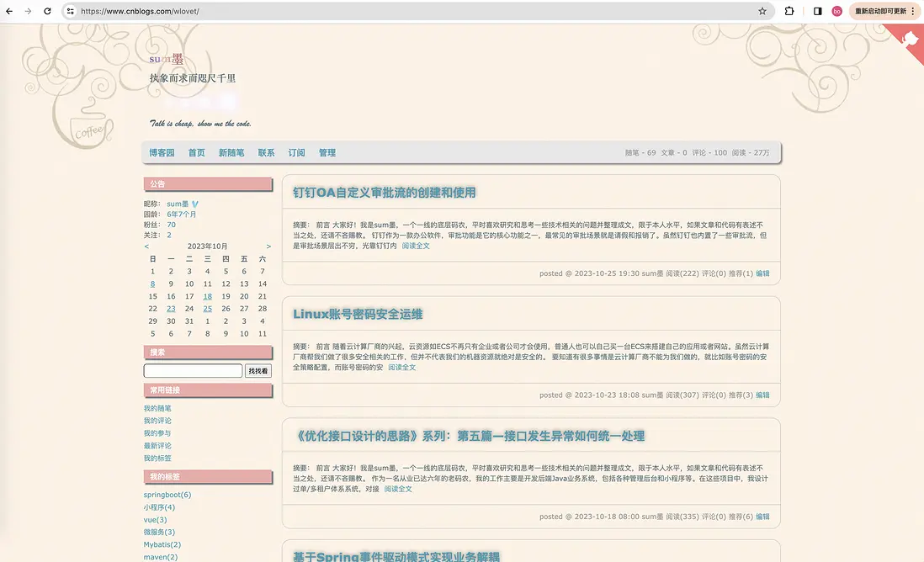Click the 公告 sidebar header

tap(208, 183)
